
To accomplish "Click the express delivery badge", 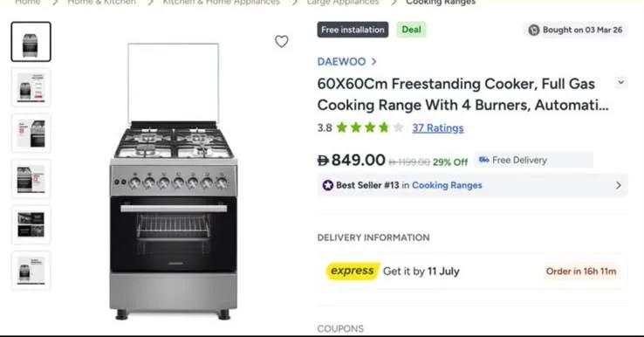I will [x=353, y=271].
